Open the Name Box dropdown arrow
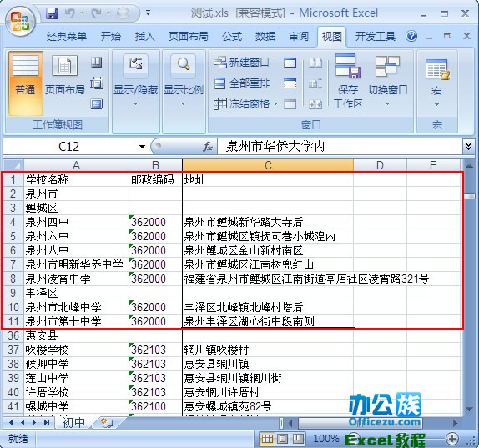This screenshot has height=448, width=479. click(142, 147)
